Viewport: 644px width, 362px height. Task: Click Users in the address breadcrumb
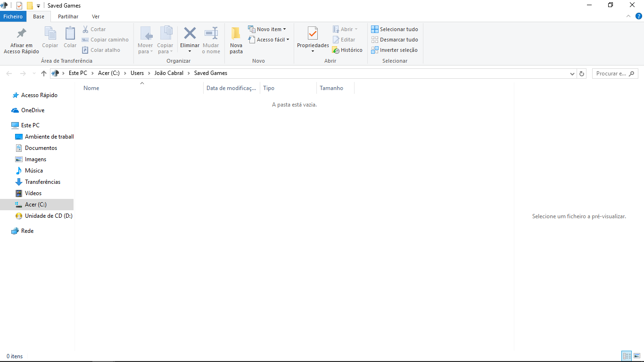click(137, 73)
